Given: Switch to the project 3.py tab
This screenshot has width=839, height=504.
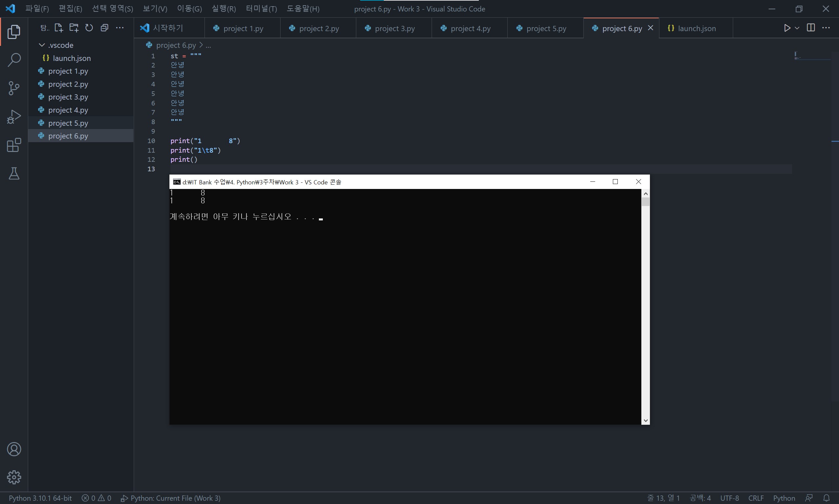Looking at the screenshot, I should coord(394,28).
